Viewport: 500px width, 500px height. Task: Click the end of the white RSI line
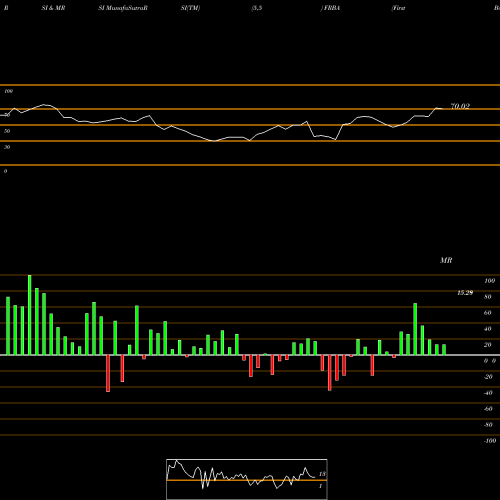tap(443, 109)
